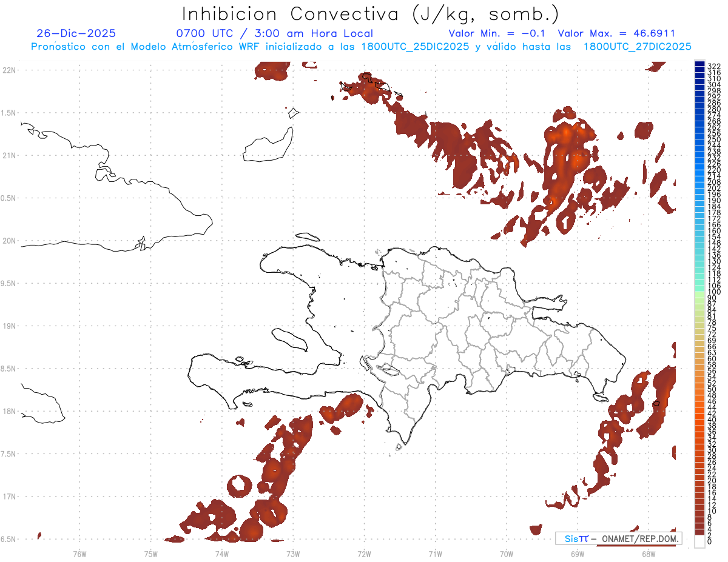Click the 17N latitude label
This screenshot has height=562, width=728.
pyautogui.click(x=9, y=497)
